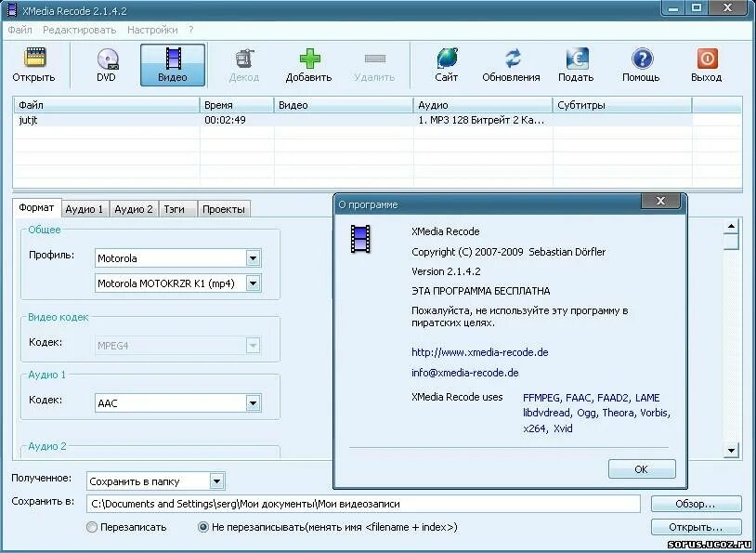Click the XMedia Recode title bar icon
This screenshot has width=756, height=553.
[11, 9]
